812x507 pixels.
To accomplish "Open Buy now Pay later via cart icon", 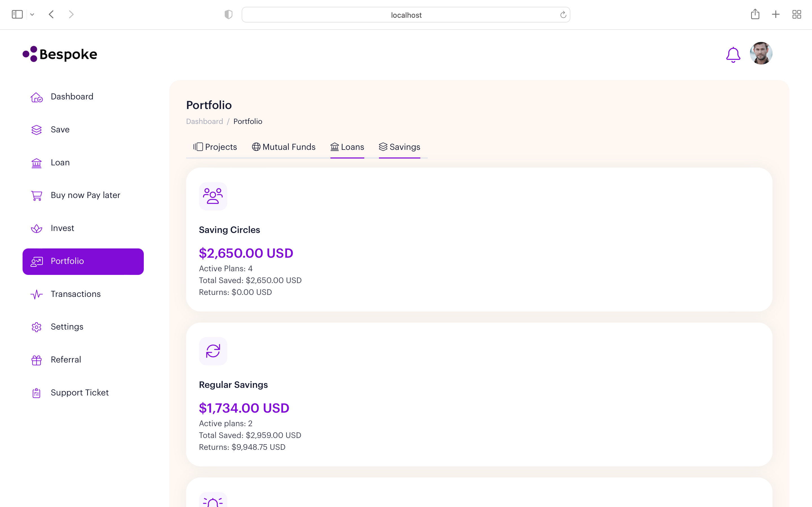I will (x=36, y=195).
